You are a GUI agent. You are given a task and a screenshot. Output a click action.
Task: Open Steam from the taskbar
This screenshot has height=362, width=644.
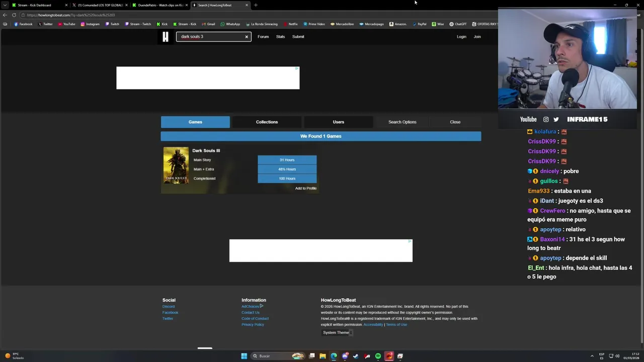tap(356, 356)
